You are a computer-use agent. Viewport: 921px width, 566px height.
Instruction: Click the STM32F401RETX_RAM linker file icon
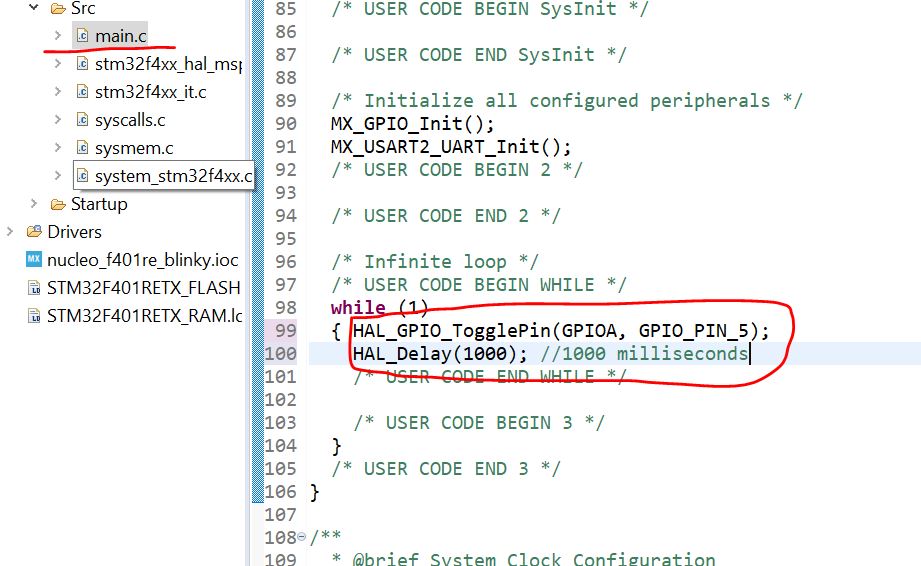[x=33, y=316]
